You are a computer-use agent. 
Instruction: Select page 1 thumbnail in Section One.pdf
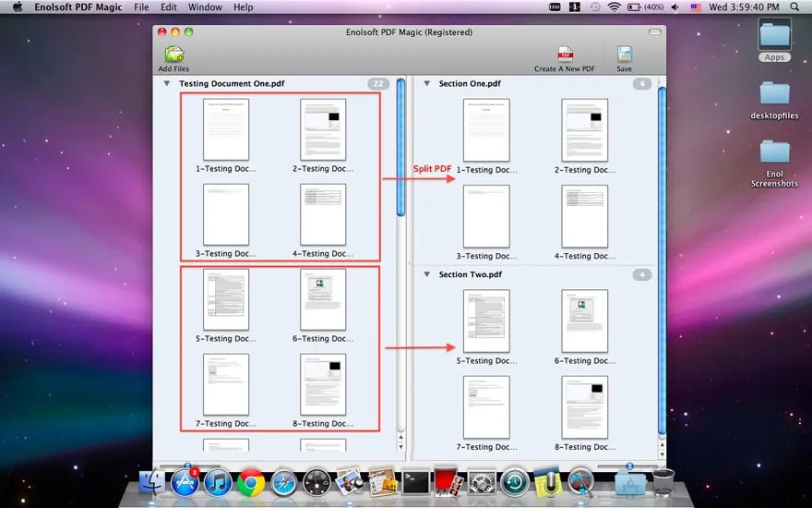point(486,130)
